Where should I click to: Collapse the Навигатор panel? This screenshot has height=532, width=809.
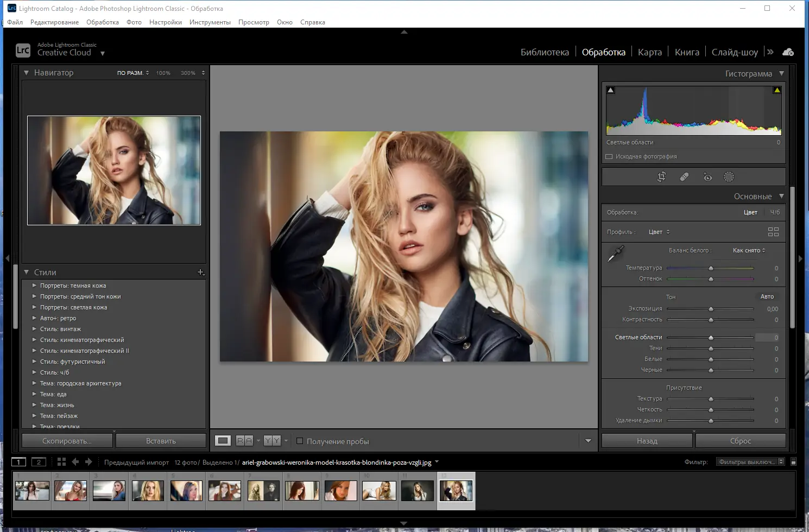tap(26, 73)
